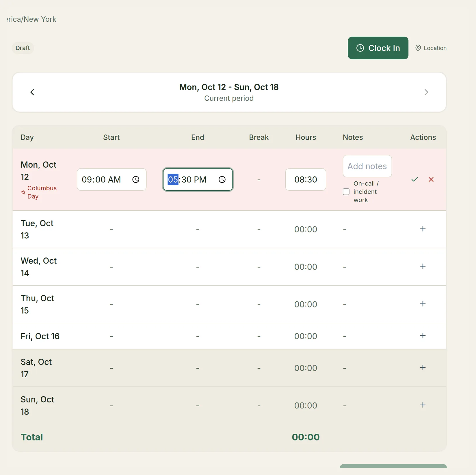
Task: Add an entry for Sat, Oct 17
Action: 423,368
